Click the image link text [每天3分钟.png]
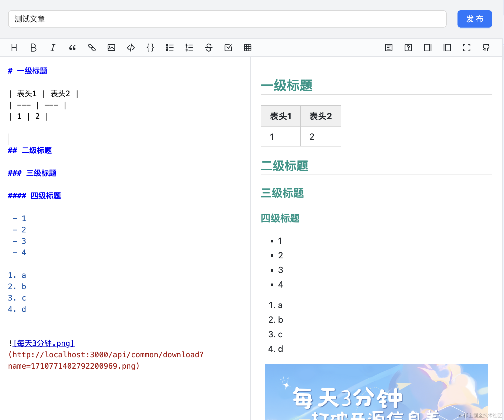The width and height of the screenshot is (504, 420). (x=44, y=343)
